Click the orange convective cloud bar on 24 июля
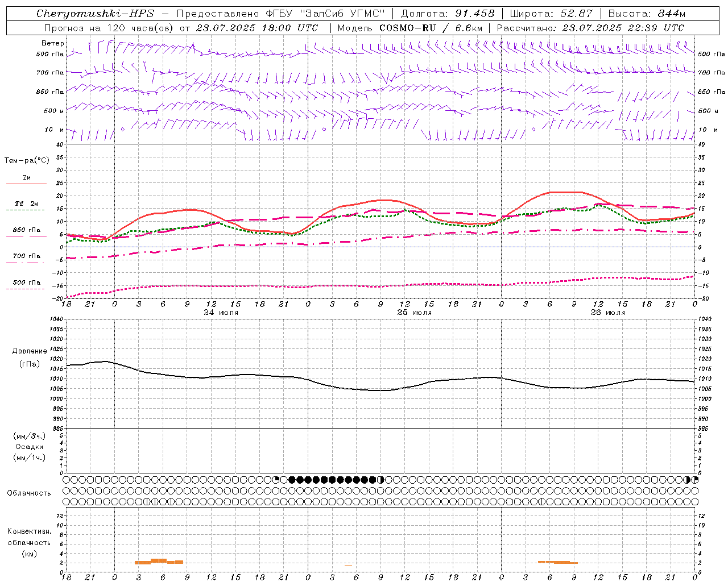Screen dimensions: 728x582 (159, 562)
